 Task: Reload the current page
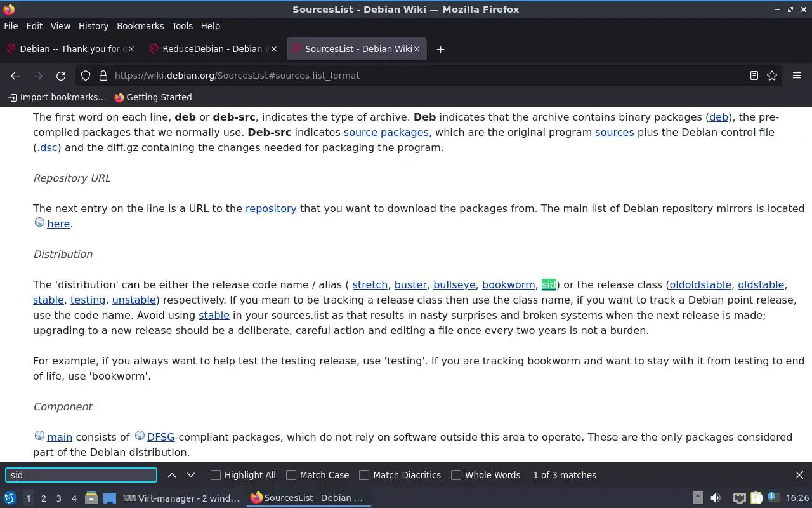(61, 76)
